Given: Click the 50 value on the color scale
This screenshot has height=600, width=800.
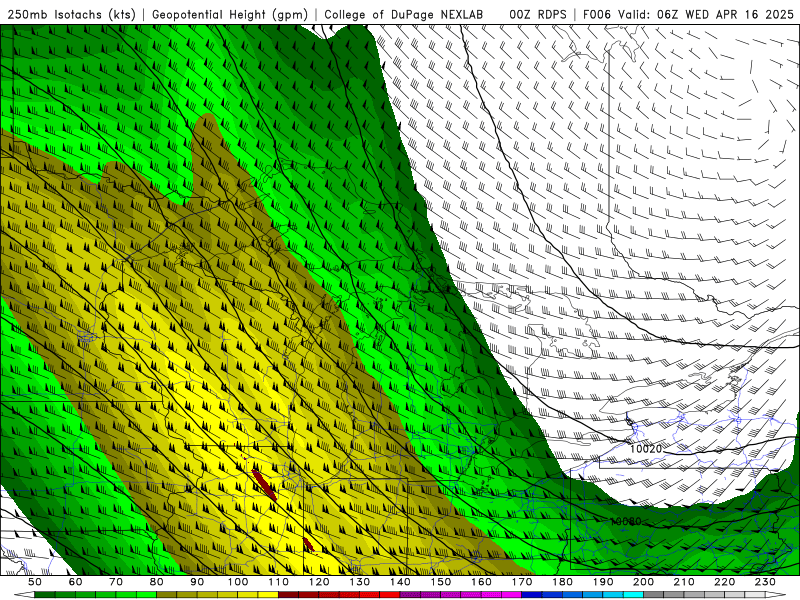Looking at the screenshot, I should (x=35, y=582).
